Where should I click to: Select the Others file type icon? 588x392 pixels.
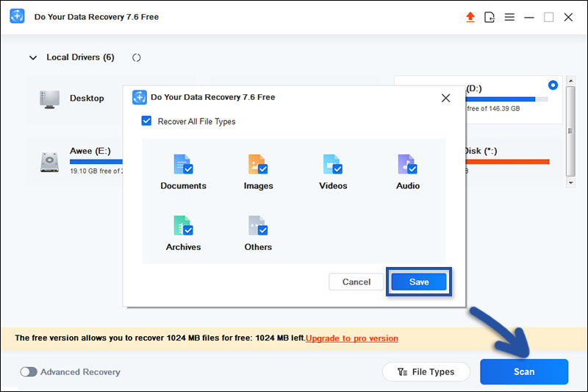(258, 226)
